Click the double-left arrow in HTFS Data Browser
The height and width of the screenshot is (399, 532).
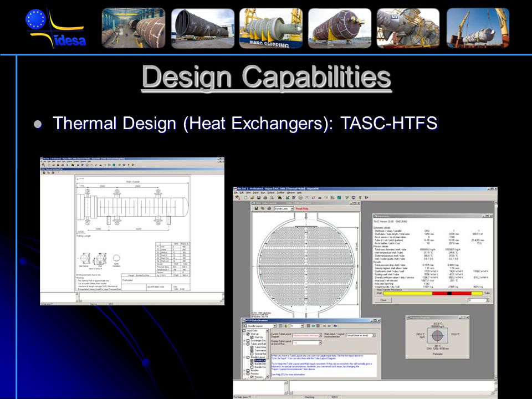click(x=324, y=326)
